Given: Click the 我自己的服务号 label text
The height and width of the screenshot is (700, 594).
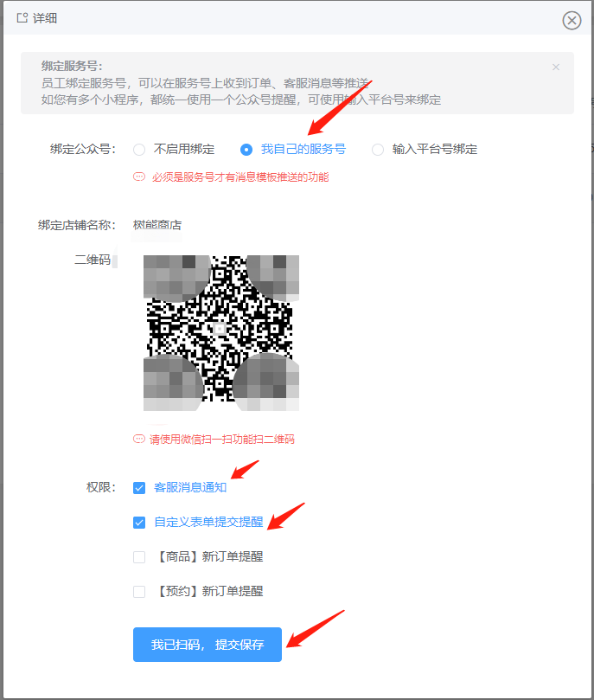Looking at the screenshot, I should pos(303,149).
